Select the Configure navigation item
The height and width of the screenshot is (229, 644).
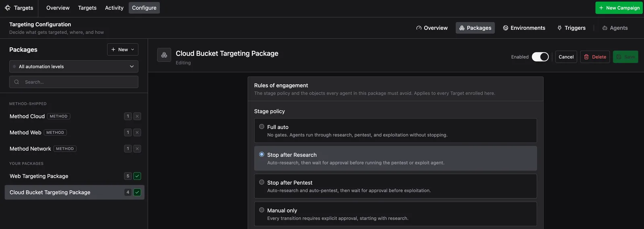tap(144, 8)
